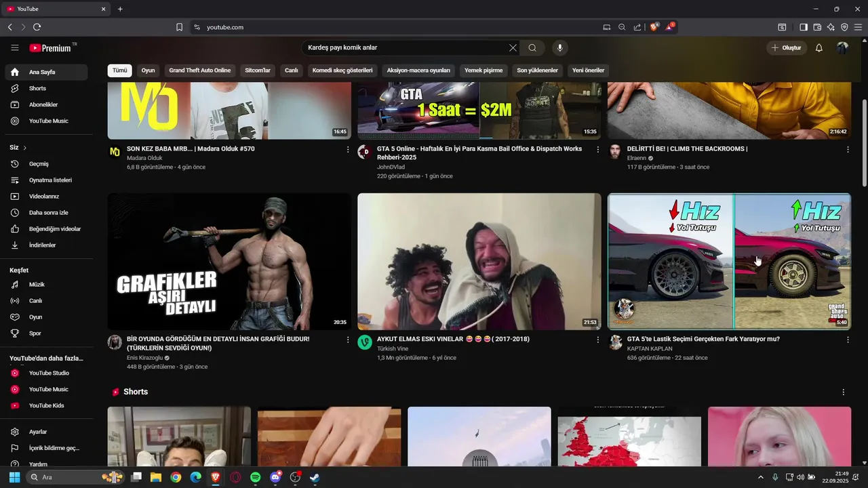The width and height of the screenshot is (868, 488).
Task: Toggle the browser sidebar panel
Action: [x=803, y=27]
